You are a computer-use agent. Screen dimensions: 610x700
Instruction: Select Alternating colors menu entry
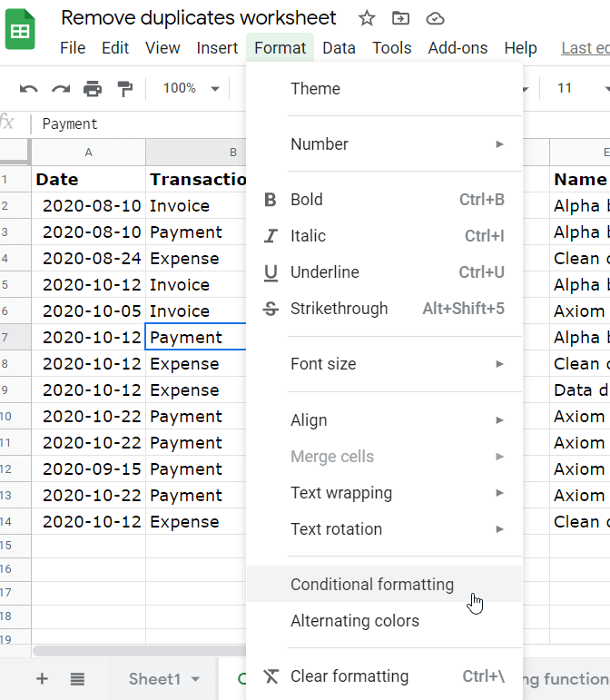tap(384, 621)
